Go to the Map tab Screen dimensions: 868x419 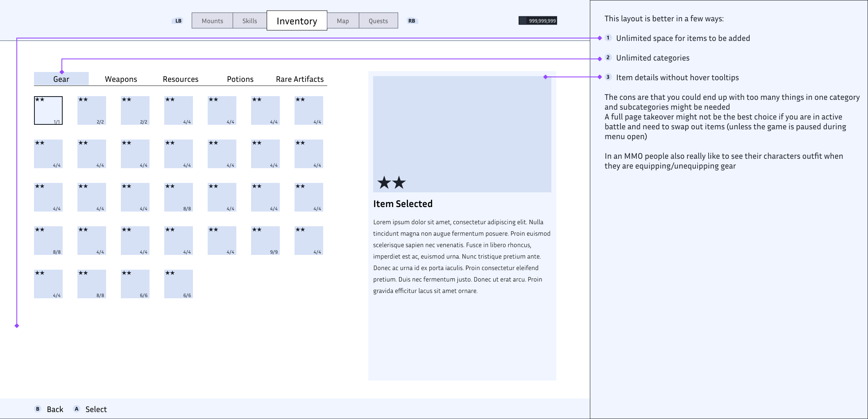click(343, 21)
